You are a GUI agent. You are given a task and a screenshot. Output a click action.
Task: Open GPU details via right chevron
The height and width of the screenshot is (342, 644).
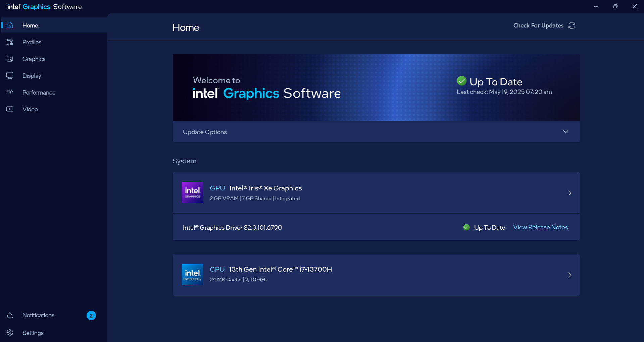(570, 193)
